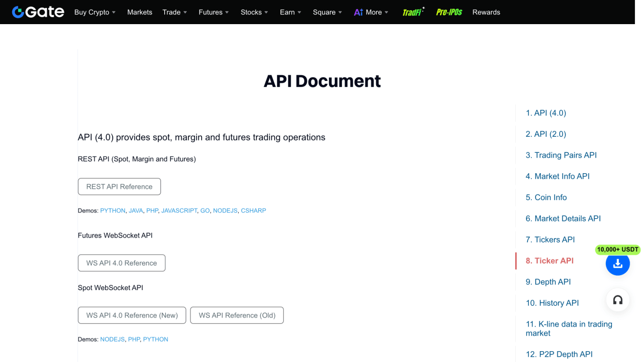This screenshot has height=362, width=644.
Task: Open the headset support chat icon
Action: pos(618,300)
